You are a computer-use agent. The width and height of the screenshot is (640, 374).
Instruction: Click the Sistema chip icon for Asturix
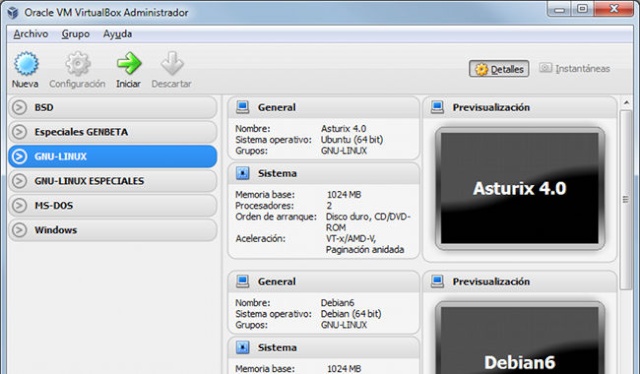coord(242,173)
